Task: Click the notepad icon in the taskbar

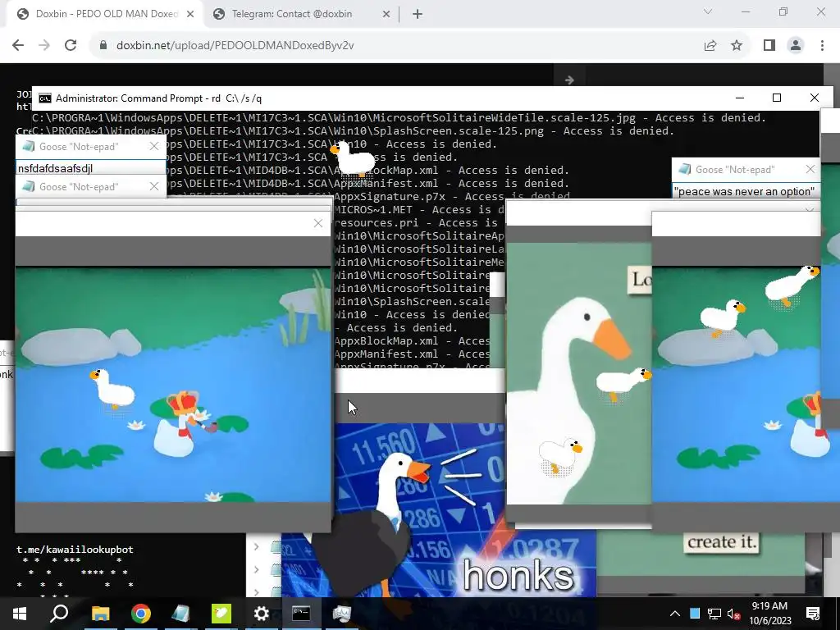Action: (x=181, y=613)
